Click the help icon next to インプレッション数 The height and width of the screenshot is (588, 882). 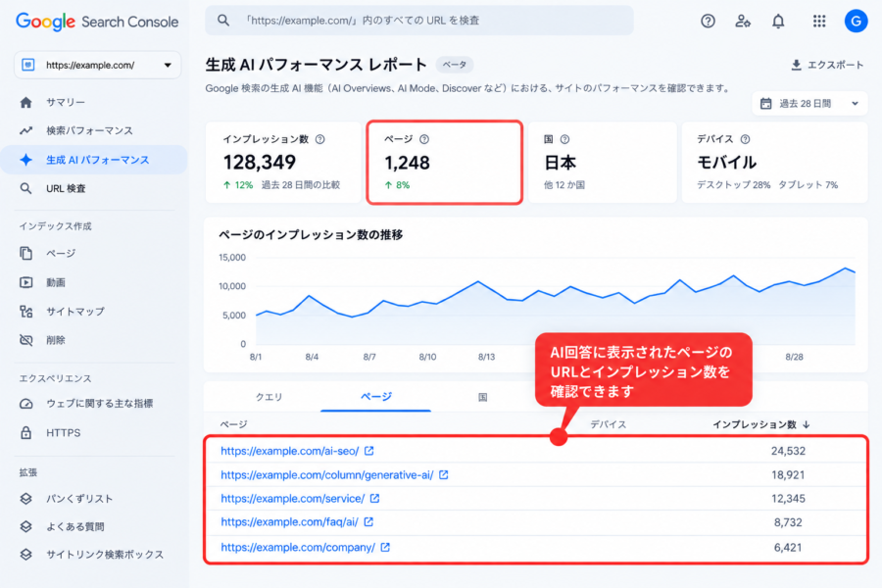[x=320, y=139]
